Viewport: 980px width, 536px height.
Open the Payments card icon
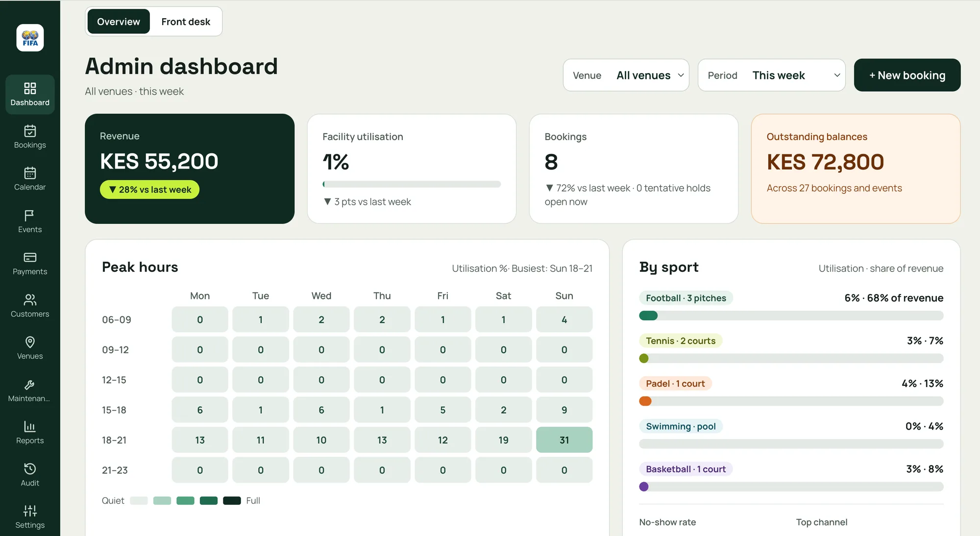point(30,257)
